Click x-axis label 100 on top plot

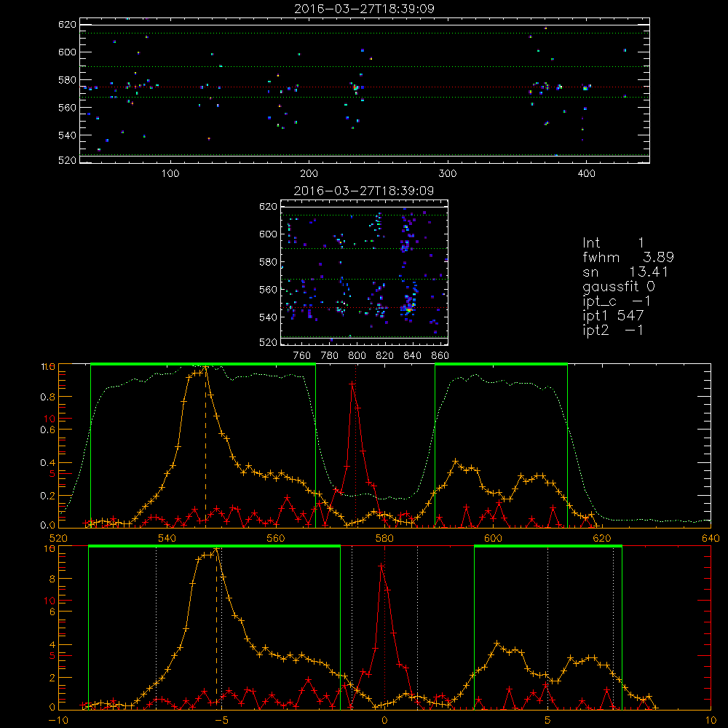(170, 174)
